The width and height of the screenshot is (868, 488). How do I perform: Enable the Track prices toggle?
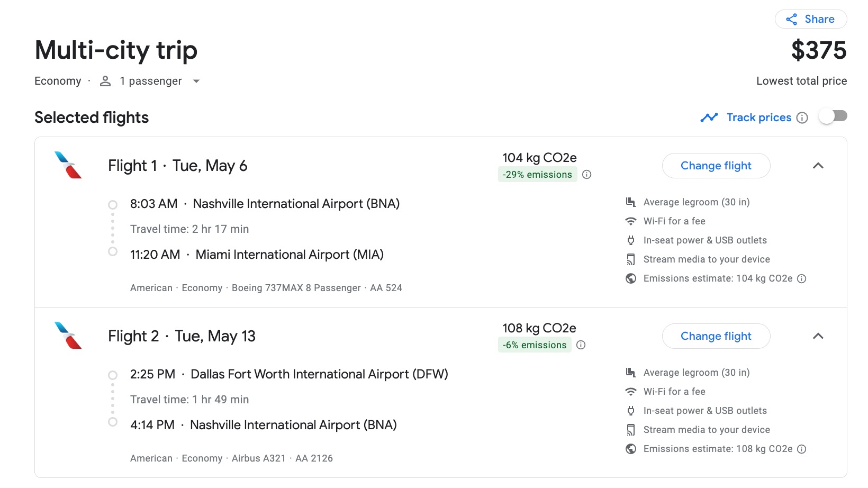point(834,115)
